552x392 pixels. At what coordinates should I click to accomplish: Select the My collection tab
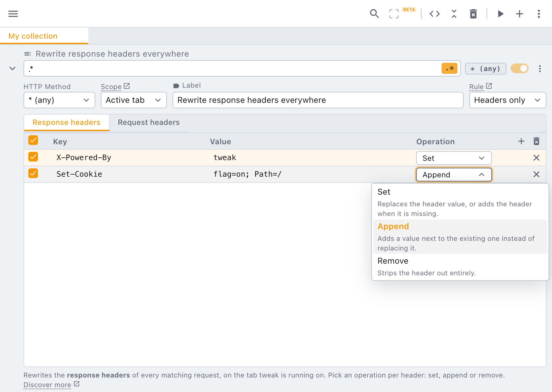(x=44, y=36)
